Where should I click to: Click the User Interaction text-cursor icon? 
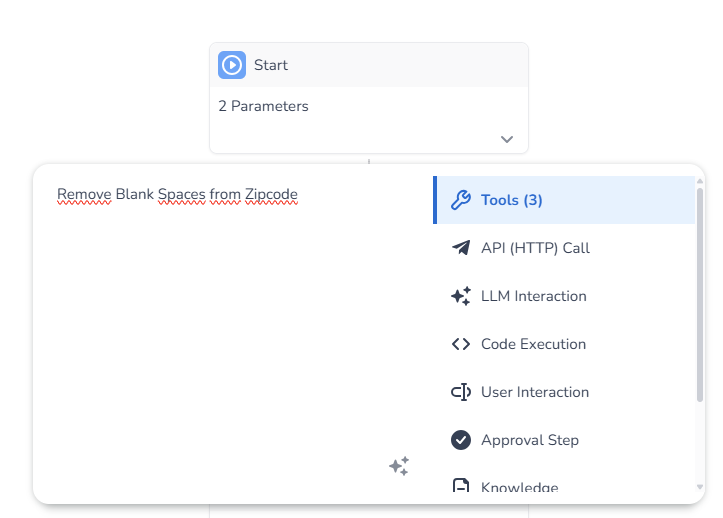[460, 392]
